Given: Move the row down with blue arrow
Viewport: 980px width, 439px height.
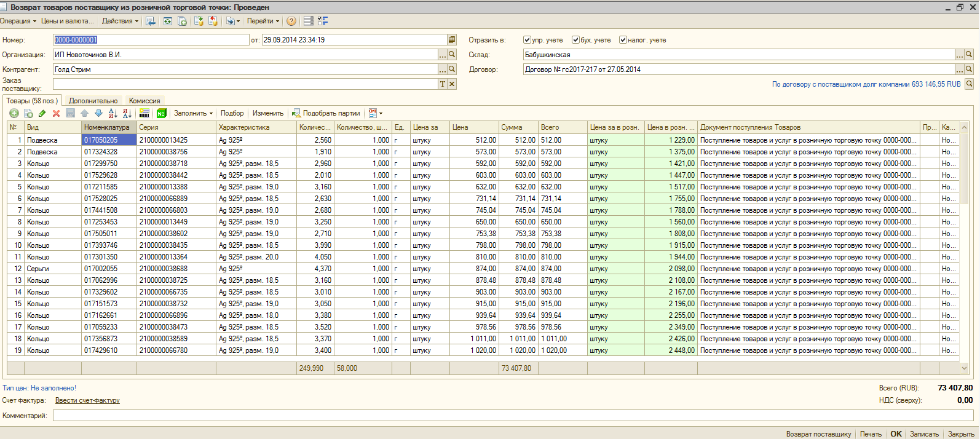Looking at the screenshot, I should pyautogui.click(x=98, y=113).
